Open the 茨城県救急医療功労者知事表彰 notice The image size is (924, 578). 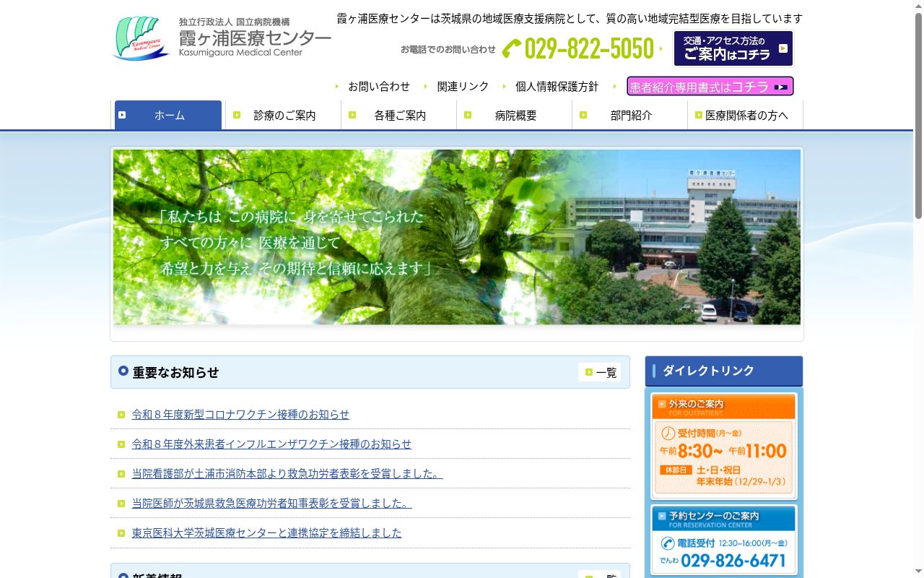(271, 504)
